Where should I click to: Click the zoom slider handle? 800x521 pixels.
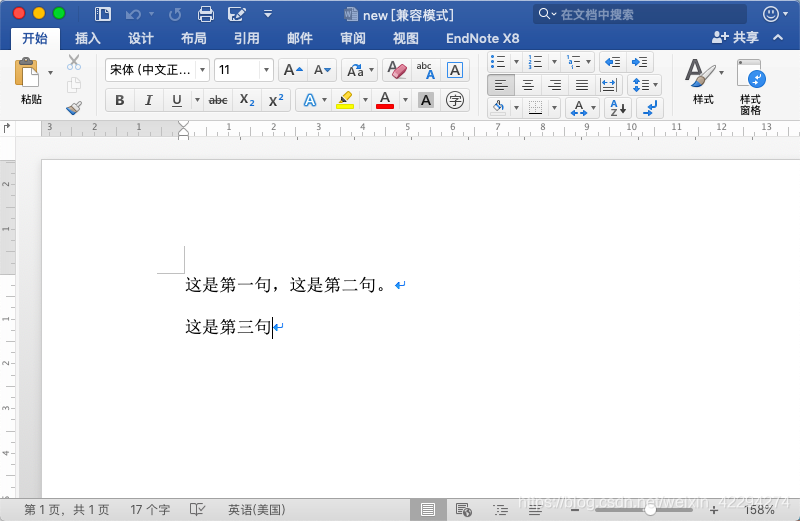coord(651,509)
